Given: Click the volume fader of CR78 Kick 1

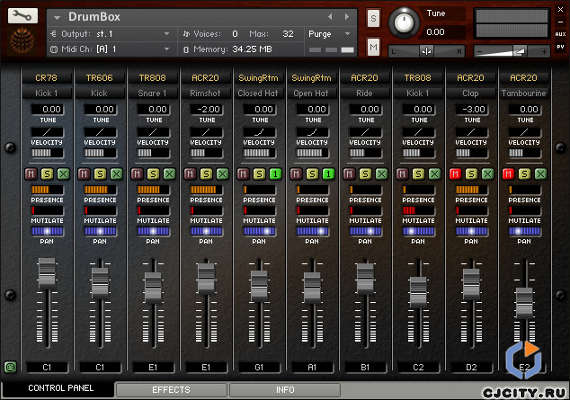Looking at the screenshot, I should click(x=47, y=272).
